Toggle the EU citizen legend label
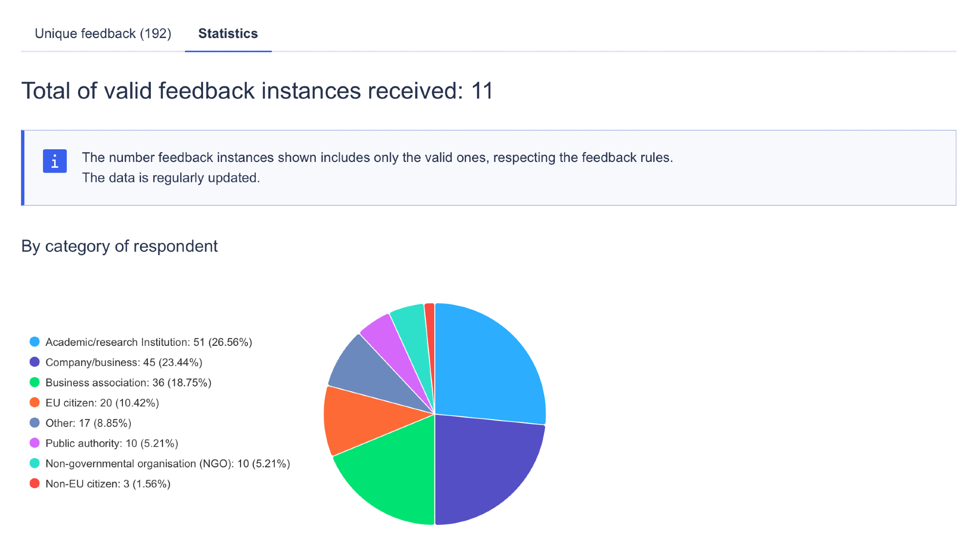The image size is (976, 560). tap(102, 403)
